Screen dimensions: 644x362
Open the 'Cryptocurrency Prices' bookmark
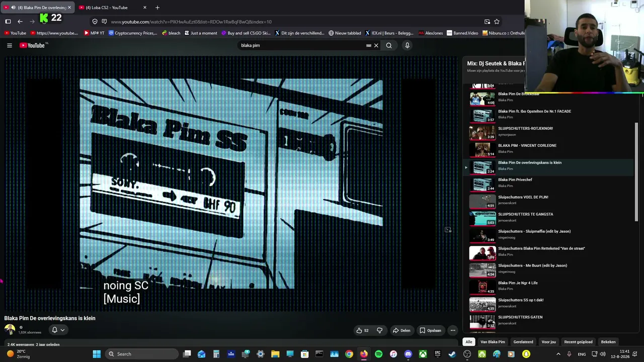pos(133,33)
